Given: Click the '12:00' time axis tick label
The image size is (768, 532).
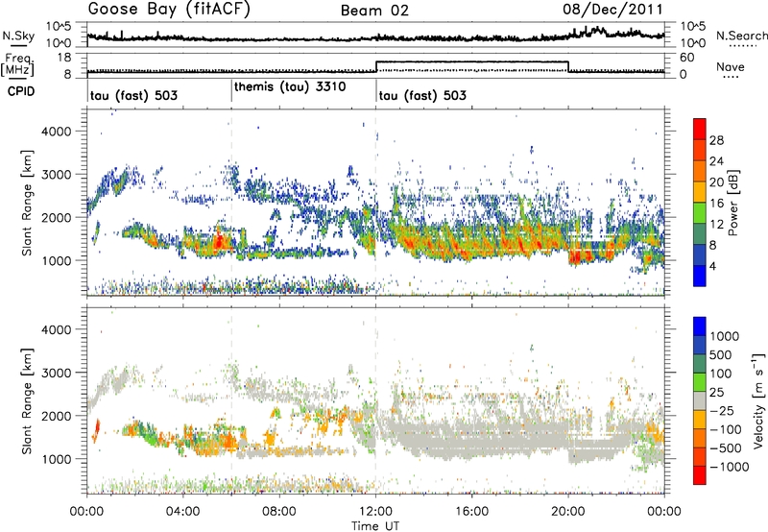Looking at the screenshot, I should point(375,512).
